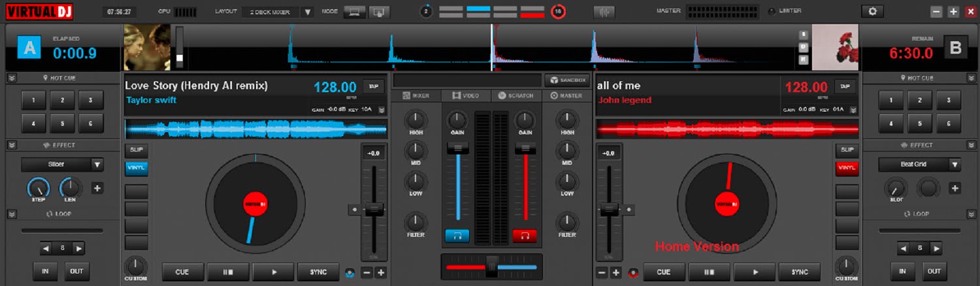980x286 pixels.
Task: Click SYNC on deck B
Action: (x=800, y=272)
